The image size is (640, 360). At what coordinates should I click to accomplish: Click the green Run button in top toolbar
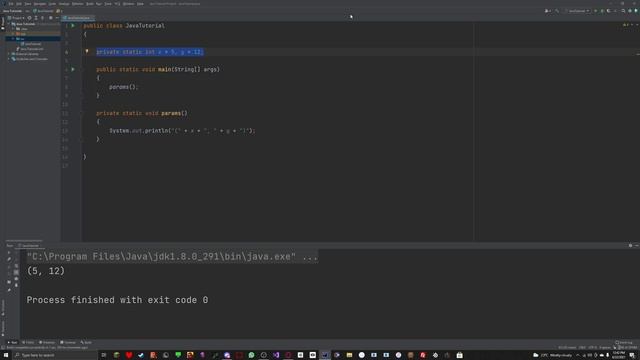pos(596,11)
